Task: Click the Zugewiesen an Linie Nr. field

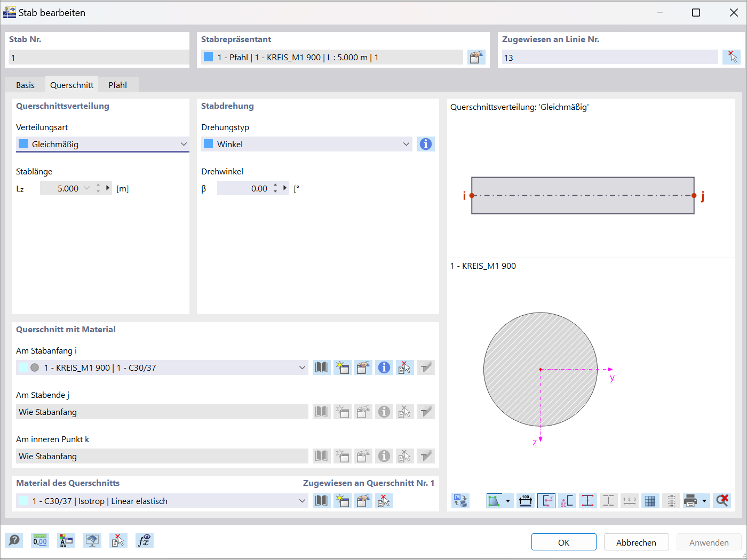Action: click(x=610, y=58)
